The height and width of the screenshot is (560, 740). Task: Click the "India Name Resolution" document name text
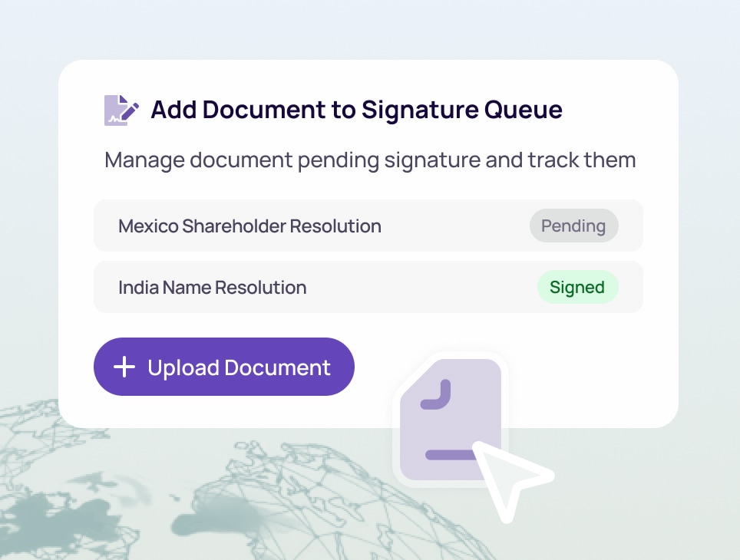pyautogui.click(x=213, y=288)
